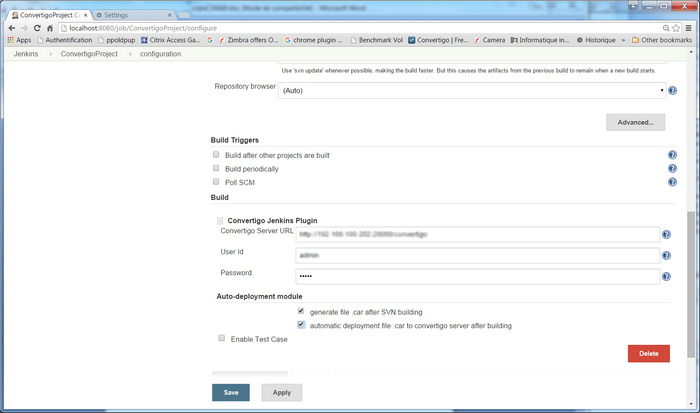This screenshot has height=413, width=700.
Task: Open chrome plugin bookmark
Action: click(x=314, y=40)
